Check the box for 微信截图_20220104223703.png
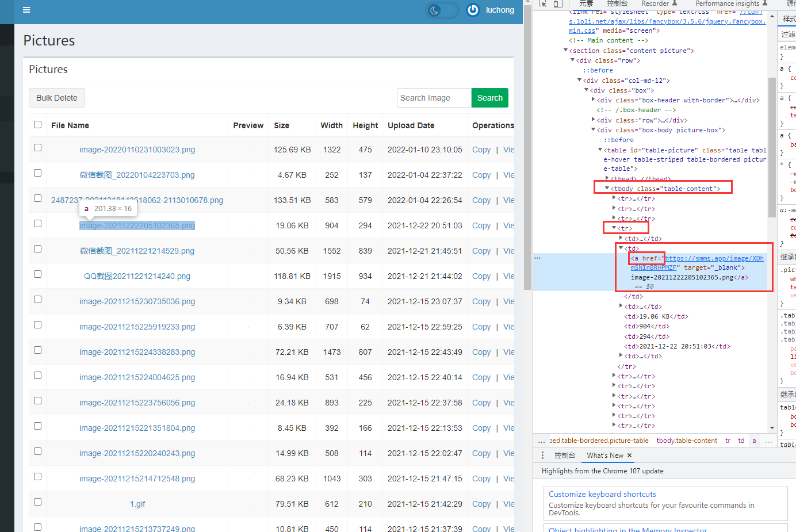Viewport: 796px width, 532px height. [x=38, y=173]
